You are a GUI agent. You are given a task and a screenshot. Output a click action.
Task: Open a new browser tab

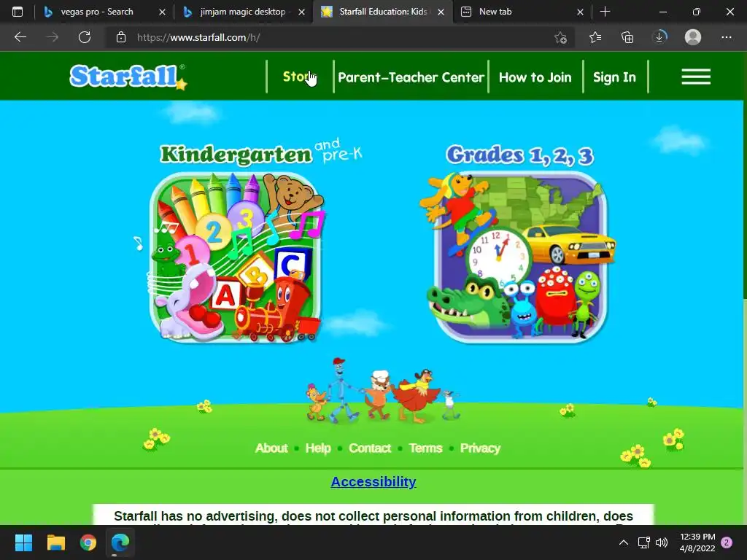click(x=605, y=12)
